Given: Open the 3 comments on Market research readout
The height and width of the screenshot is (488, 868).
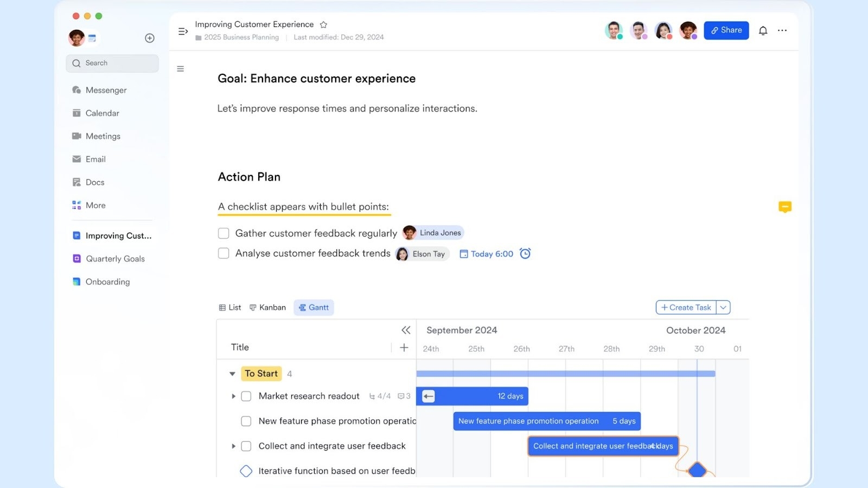Looking at the screenshot, I should [x=404, y=396].
